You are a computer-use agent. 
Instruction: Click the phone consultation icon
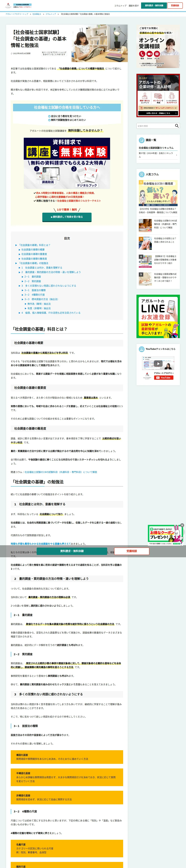pos(142,54)
